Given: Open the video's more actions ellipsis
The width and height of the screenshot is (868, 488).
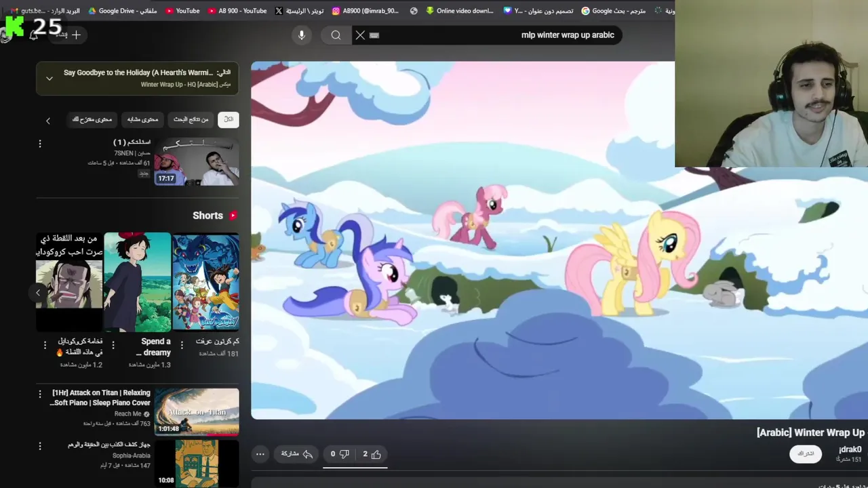Looking at the screenshot, I should [x=260, y=454].
